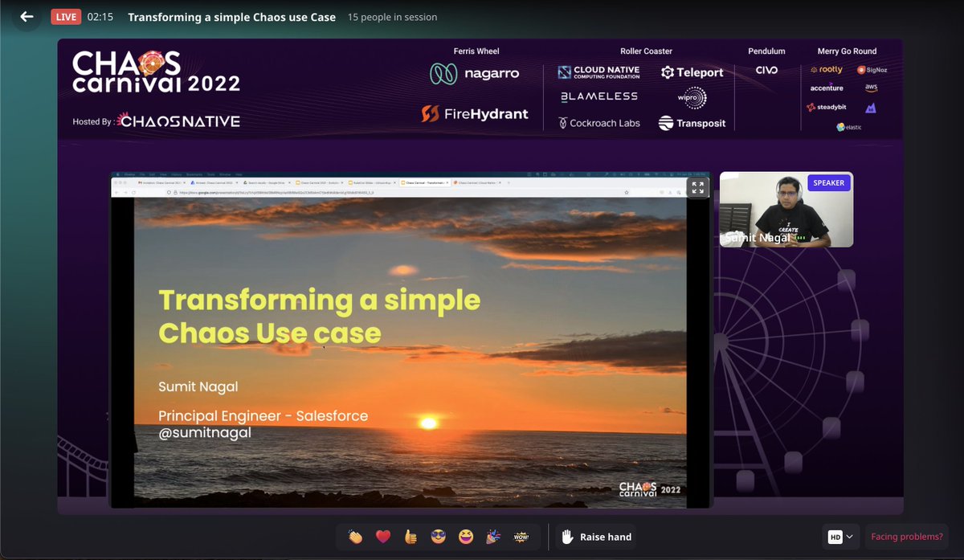964x560 pixels.
Task: Click the Facing problems? link
Action: click(906, 537)
